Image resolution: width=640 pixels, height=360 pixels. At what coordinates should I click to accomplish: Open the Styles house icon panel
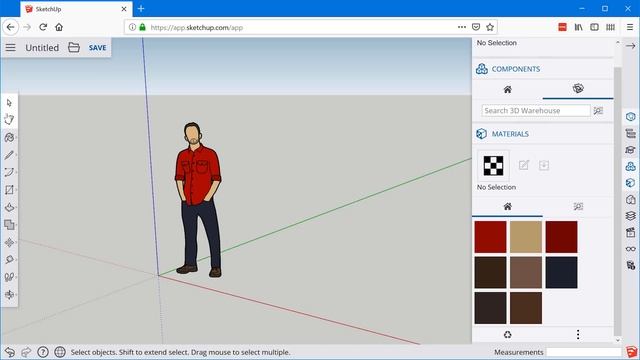631,199
